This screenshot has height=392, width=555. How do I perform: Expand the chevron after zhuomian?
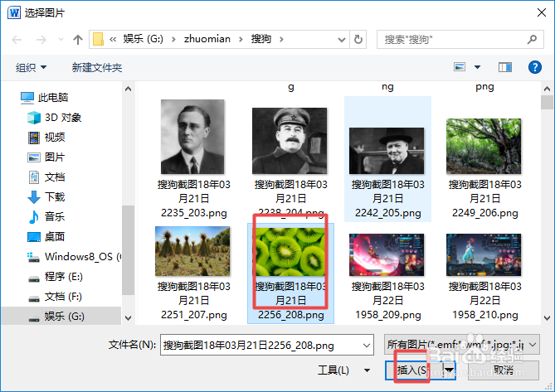point(241,39)
